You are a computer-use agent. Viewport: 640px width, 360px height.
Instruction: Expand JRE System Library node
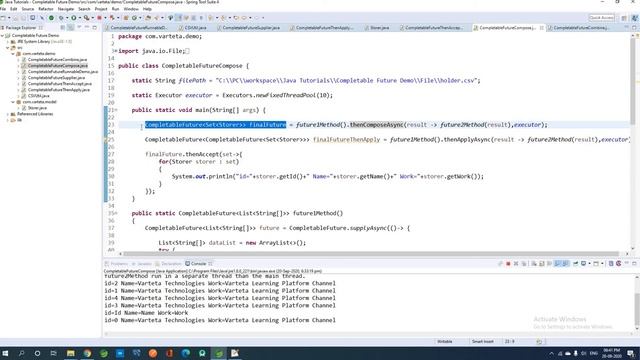click(x=8, y=42)
